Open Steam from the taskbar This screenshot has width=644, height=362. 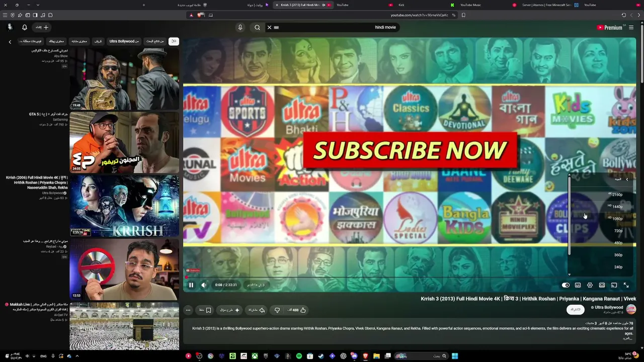point(321,356)
